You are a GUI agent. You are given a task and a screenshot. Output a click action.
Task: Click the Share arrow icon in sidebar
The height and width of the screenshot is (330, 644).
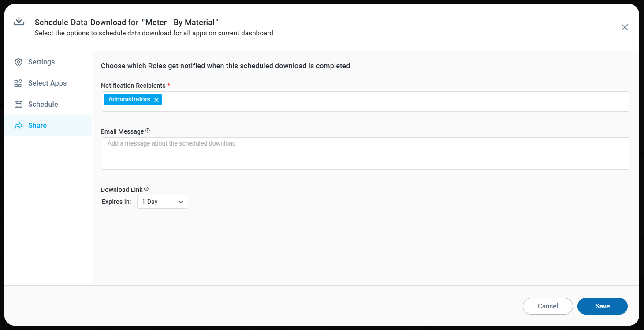[x=18, y=126]
